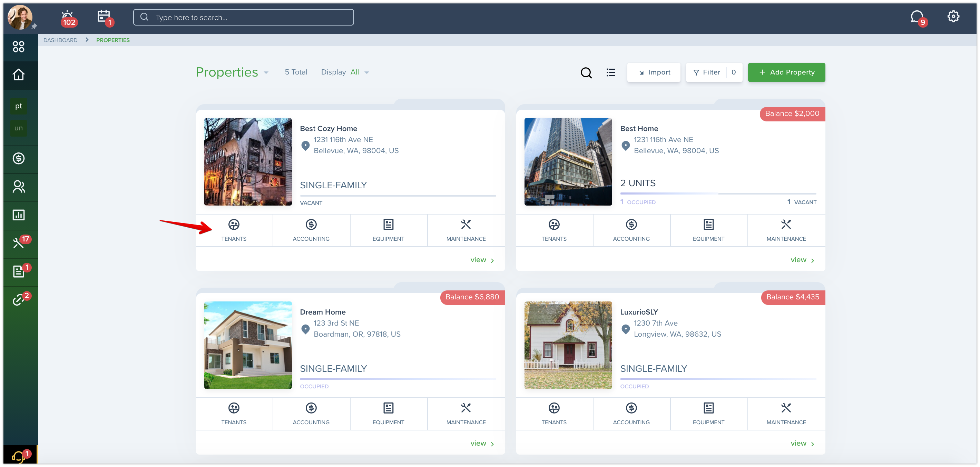The width and height of the screenshot is (980, 467).
Task: Switch to list view icon
Action: point(610,72)
